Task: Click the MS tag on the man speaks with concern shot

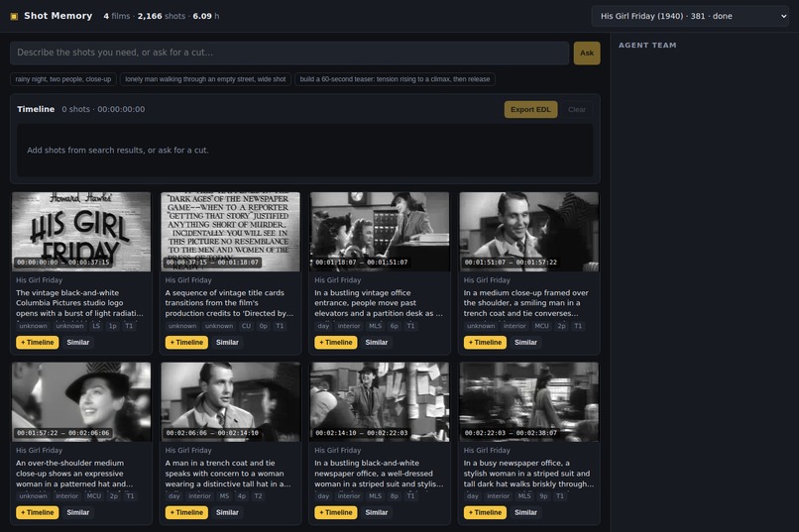Action: (224, 496)
